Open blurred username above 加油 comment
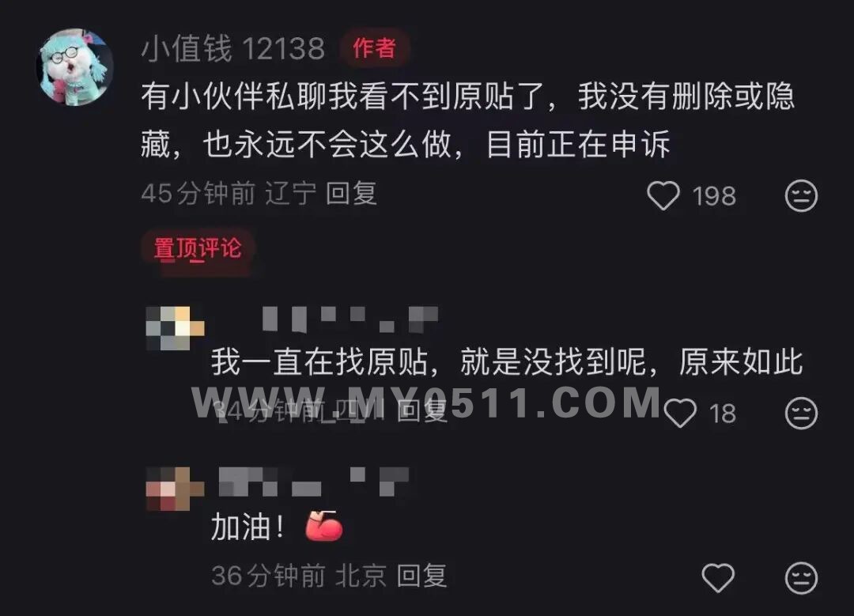 click(x=314, y=482)
